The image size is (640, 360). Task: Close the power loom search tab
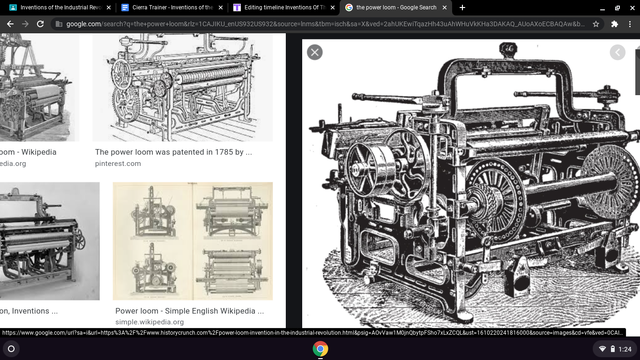(444, 7)
